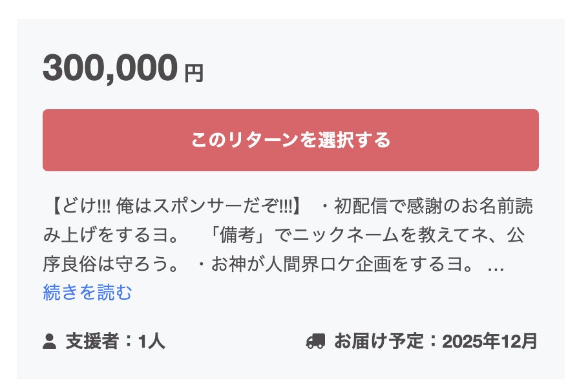Viewport: 588px width, 389px height.
Task: Click the supporter person icon
Action: coord(50,341)
